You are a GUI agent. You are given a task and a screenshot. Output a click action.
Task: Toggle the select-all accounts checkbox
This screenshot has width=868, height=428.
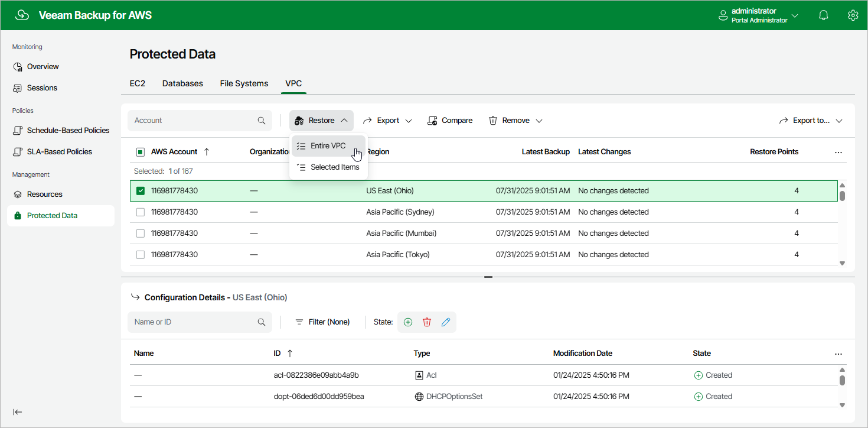141,152
